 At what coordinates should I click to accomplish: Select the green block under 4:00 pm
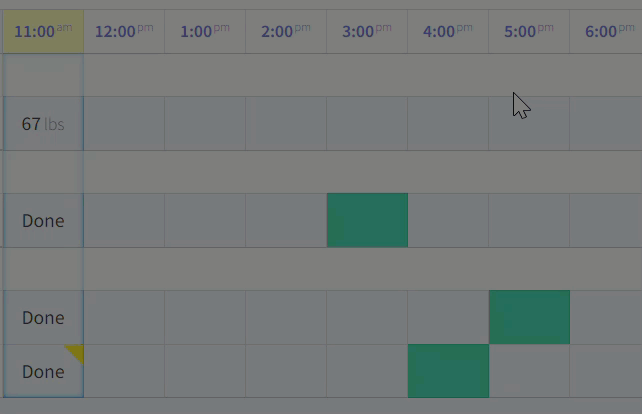click(448, 371)
